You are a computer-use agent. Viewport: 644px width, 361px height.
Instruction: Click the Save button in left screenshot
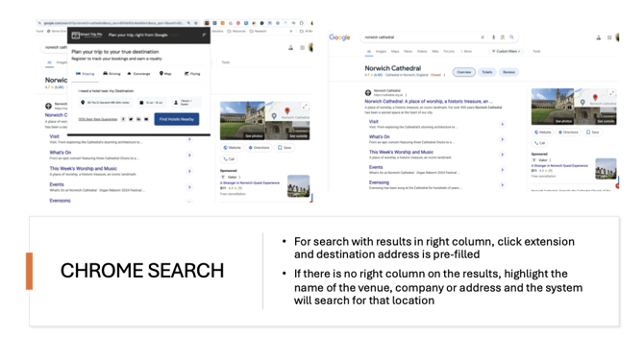click(285, 147)
